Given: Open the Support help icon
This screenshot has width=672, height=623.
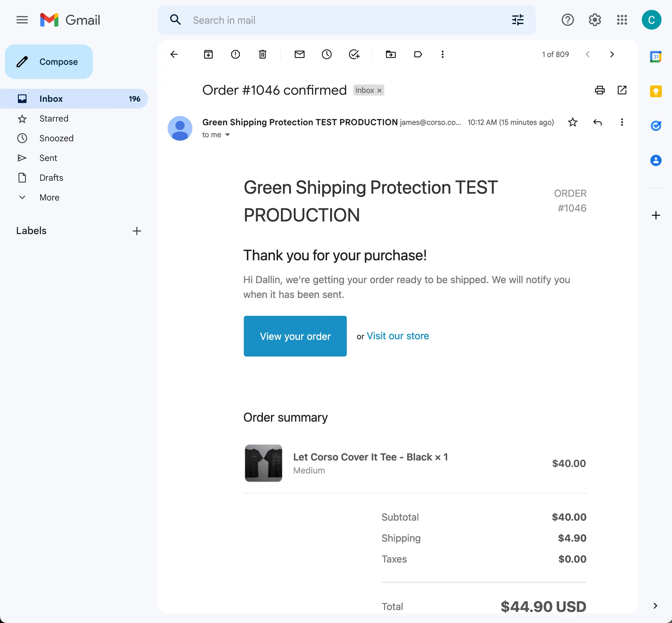Looking at the screenshot, I should pyautogui.click(x=568, y=20).
